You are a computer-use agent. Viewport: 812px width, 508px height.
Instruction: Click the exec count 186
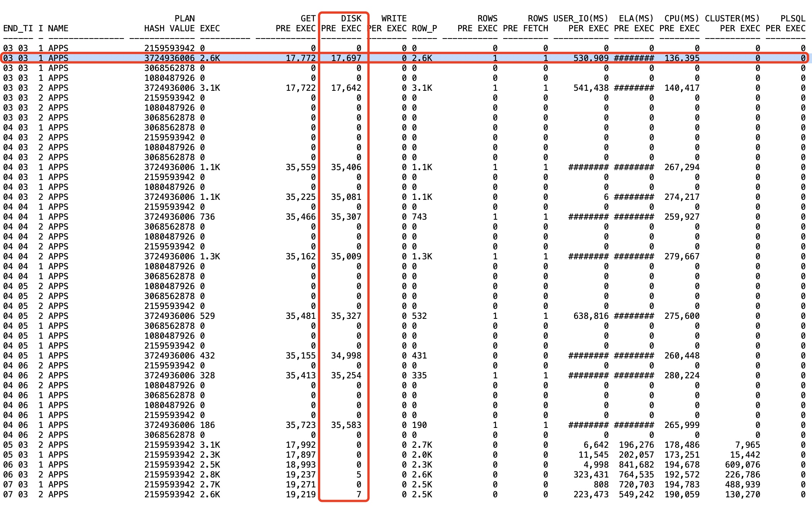[x=207, y=425]
